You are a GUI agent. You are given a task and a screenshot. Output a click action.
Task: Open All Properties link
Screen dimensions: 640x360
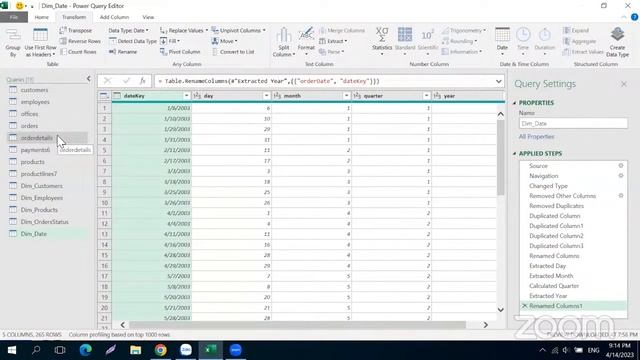[536, 137]
